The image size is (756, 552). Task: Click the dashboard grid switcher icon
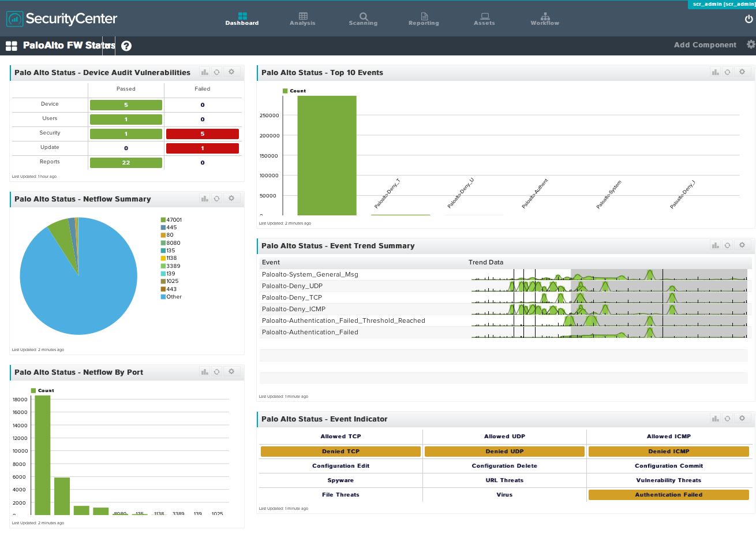[x=11, y=46]
